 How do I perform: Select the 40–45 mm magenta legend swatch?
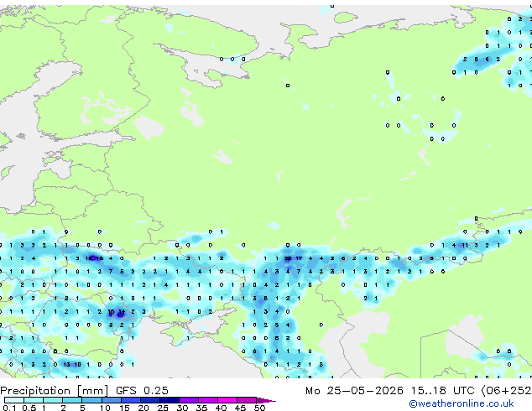point(227,400)
